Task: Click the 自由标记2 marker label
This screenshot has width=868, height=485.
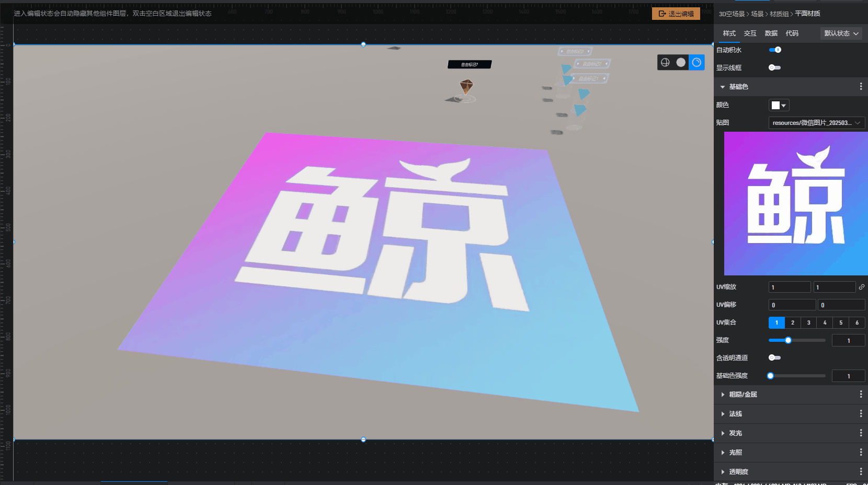Action: pyautogui.click(x=592, y=64)
